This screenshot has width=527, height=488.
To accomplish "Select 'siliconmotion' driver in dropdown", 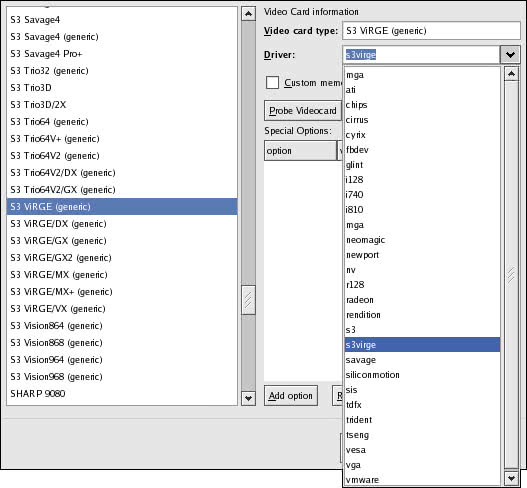I will (422, 375).
